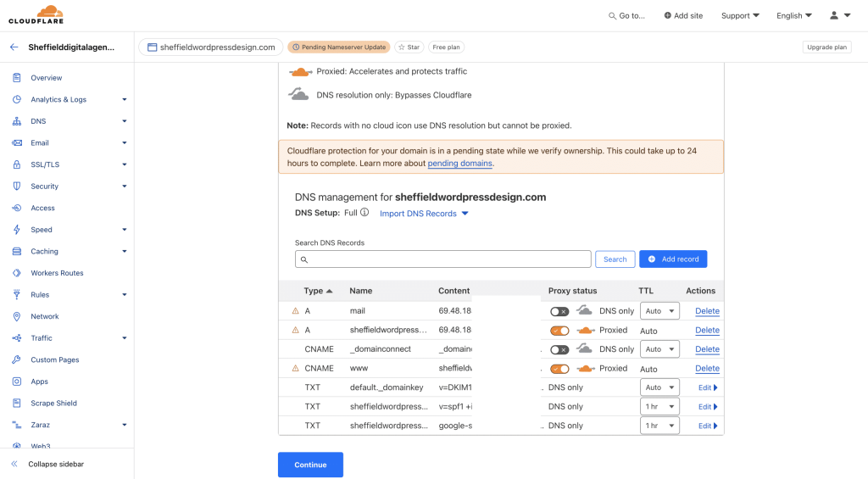
Task: Edit the default._domainkey TXT record
Action: coord(708,387)
